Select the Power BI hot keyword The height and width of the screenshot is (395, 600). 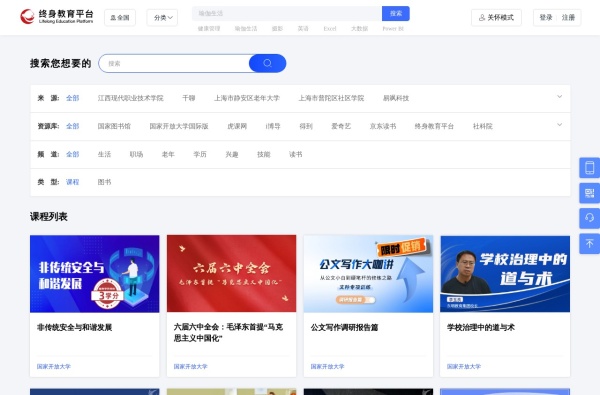393,29
